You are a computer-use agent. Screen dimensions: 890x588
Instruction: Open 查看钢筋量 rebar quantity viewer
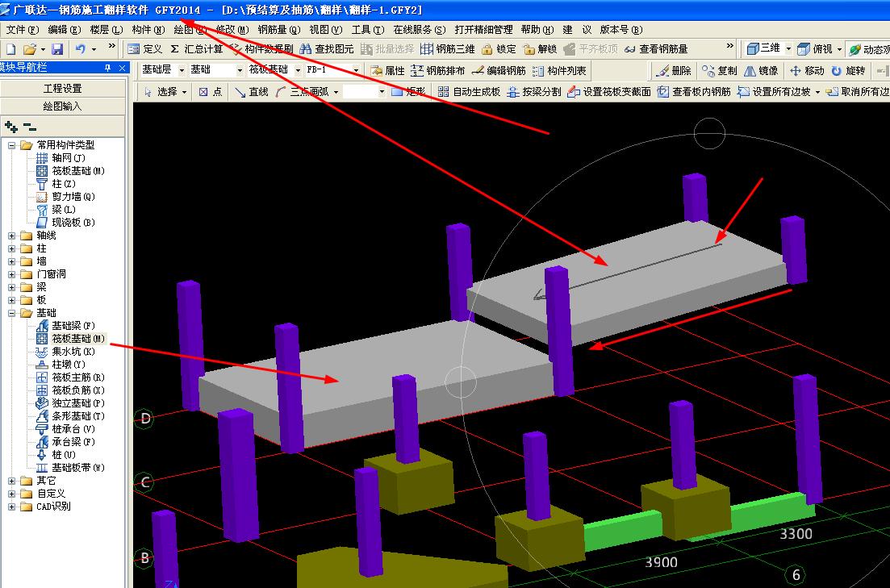[x=656, y=49]
